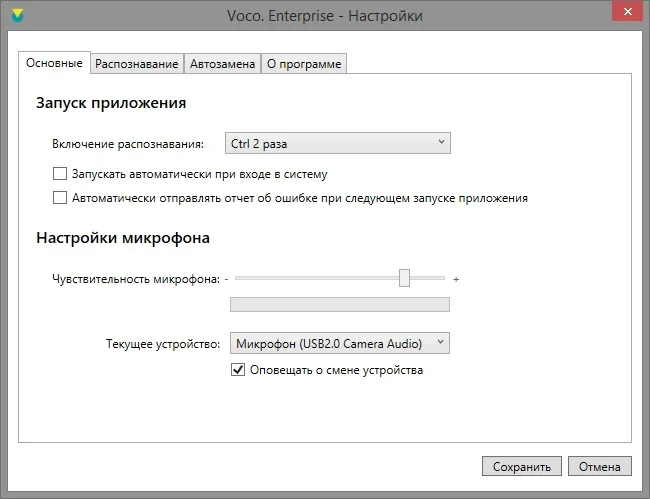Image resolution: width=650 pixels, height=499 pixels.
Task: Enable Запускать автоматически при входе в систему
Action: point(60,174)
